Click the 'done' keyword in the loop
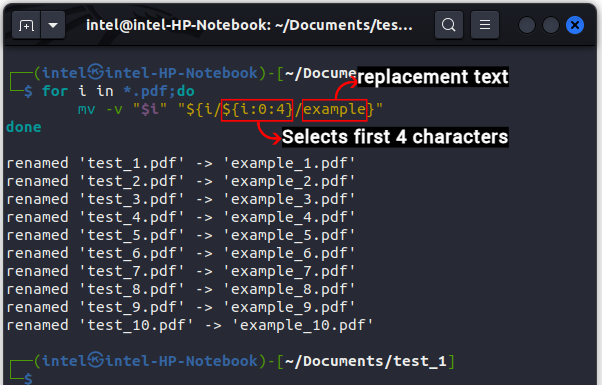This screenshot has height=385, width=602. [24, 127]
